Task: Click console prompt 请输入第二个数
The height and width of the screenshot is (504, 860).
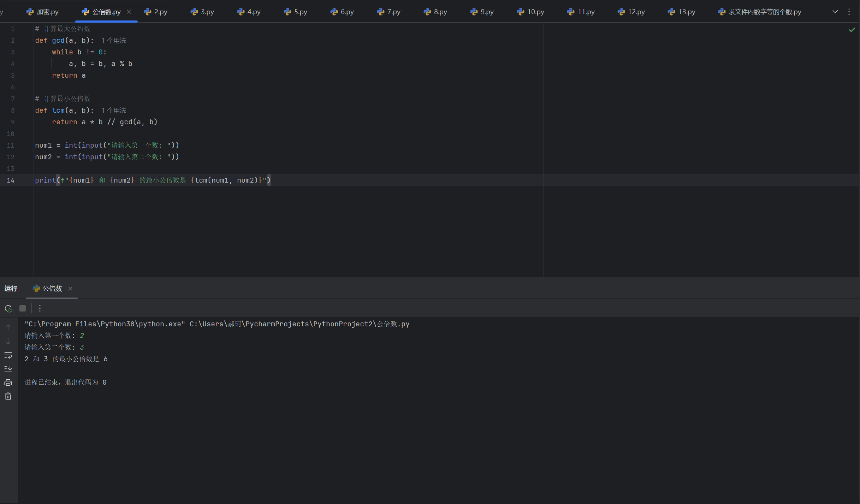Action: [x=50, y=347]
